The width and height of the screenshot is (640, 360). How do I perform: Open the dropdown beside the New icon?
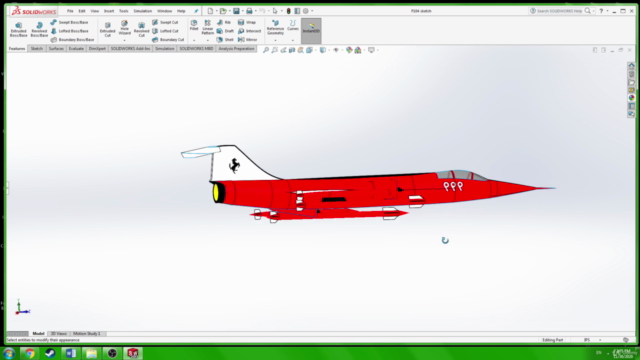[216, 11]
